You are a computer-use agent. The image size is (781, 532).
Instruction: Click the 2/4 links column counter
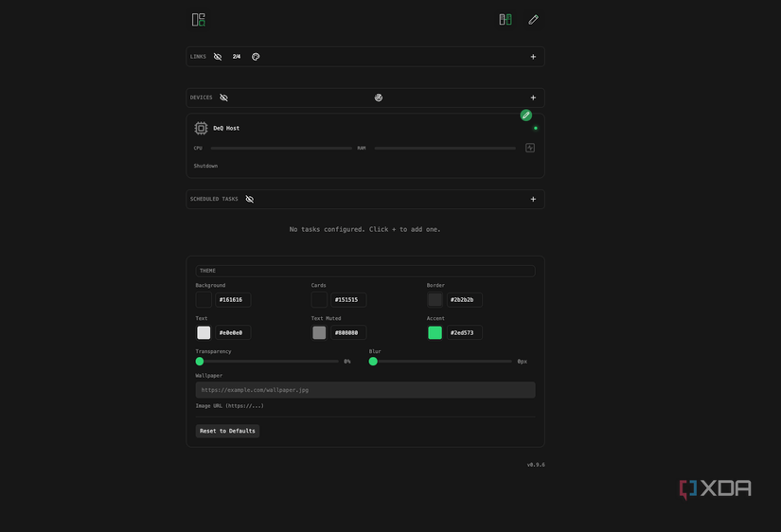[236, 57]
